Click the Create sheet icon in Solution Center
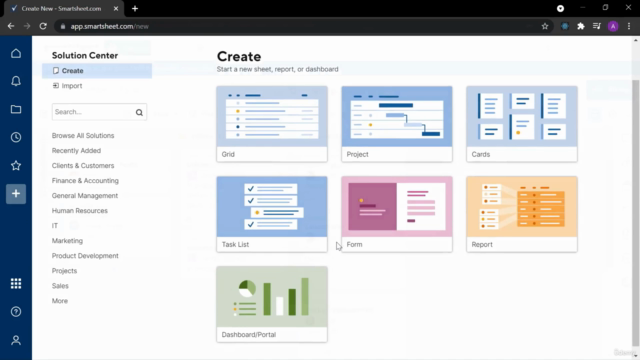Screen dimensions: 640x360 [56, 71]
